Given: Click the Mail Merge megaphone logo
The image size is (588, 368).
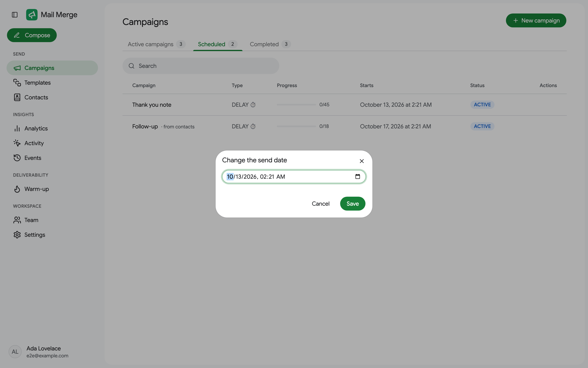Looking at the screenshot, I should tap(32, 15).
